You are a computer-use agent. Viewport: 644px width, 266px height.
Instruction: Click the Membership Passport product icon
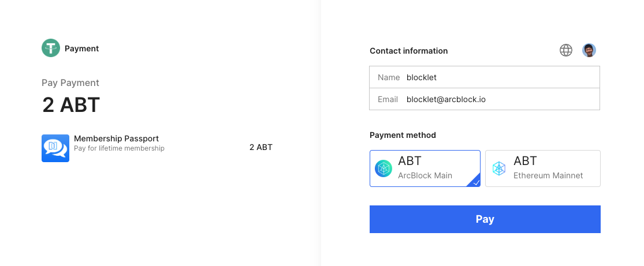[55, 148]
